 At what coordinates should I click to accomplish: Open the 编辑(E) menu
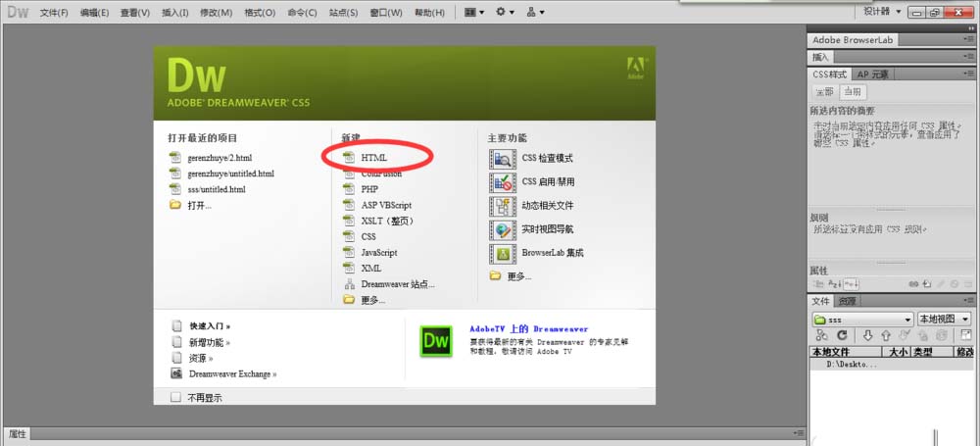pos(94,13)
